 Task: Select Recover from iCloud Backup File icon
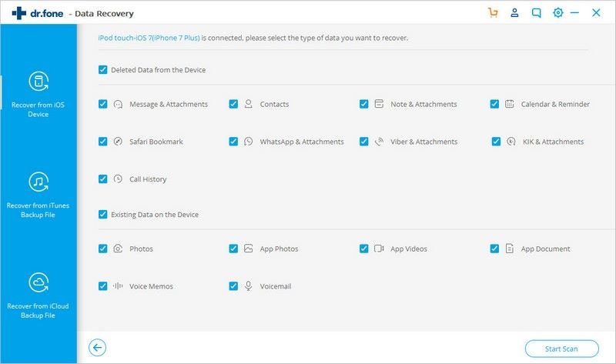point(38,282)
